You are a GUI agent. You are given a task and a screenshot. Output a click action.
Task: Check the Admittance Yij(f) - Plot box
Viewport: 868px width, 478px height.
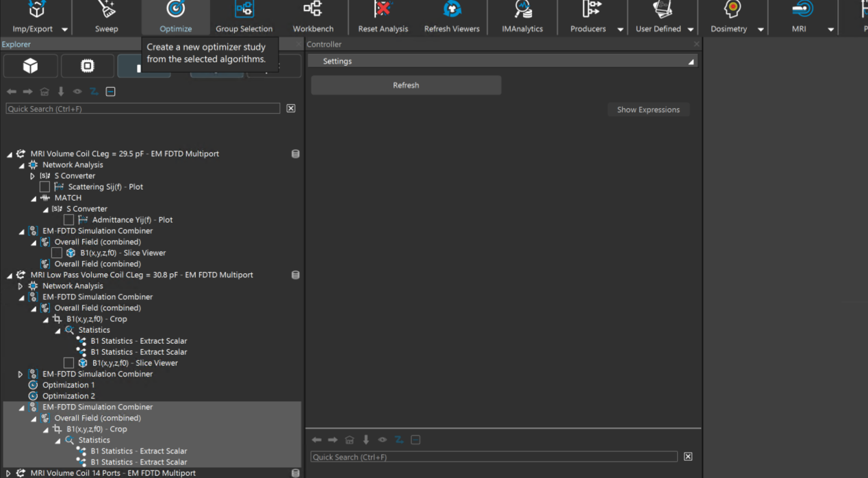(68, 220)
